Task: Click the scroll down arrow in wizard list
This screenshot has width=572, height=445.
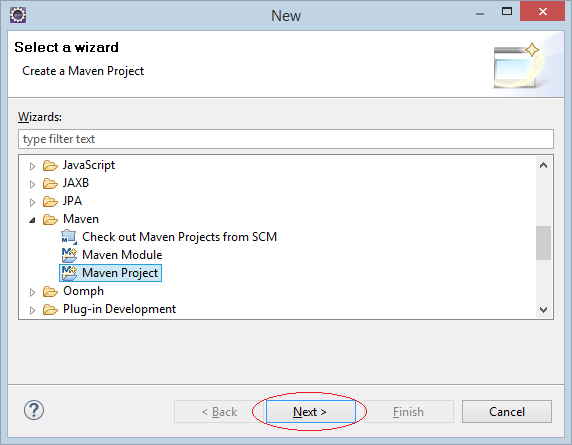Action: (544, 310)
